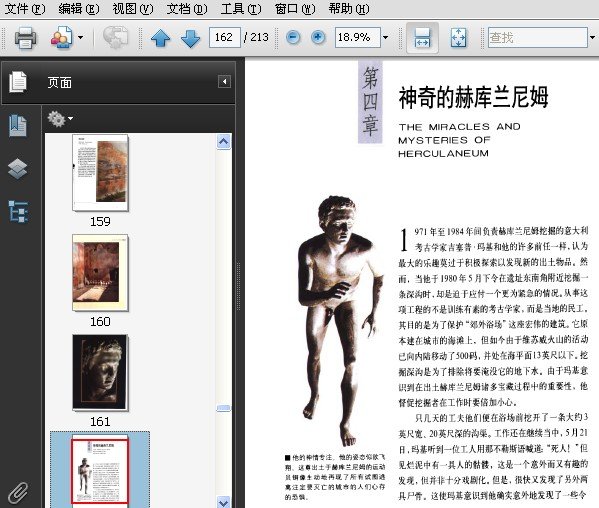Click the zoom percentage field 18.9%
Screen dimensions: 599x508
358,37
